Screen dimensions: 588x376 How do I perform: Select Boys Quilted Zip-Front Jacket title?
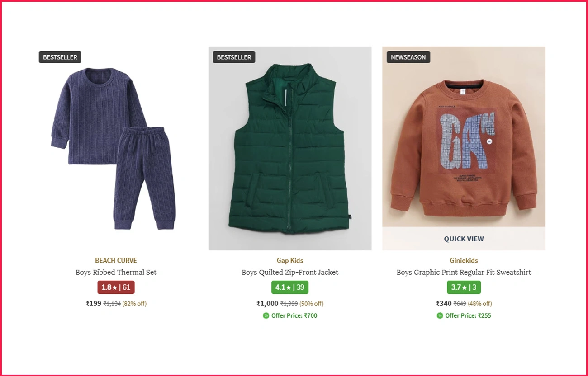(x=290, y=272)
